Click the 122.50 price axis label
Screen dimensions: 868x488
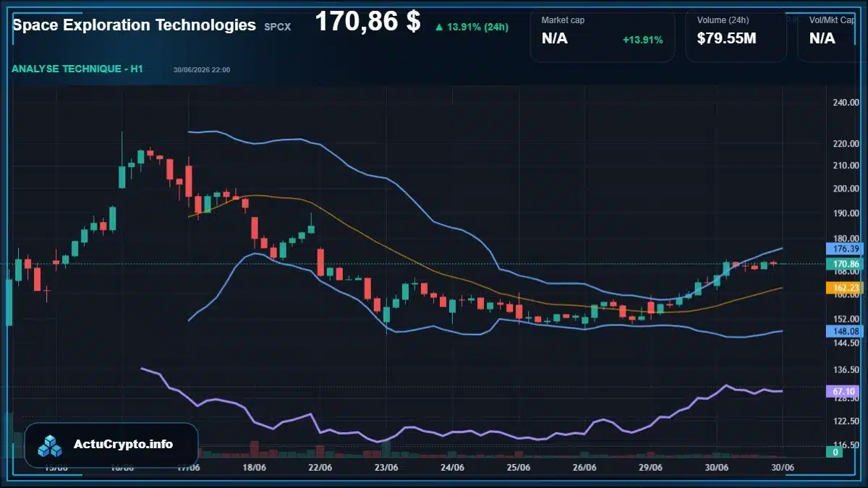pos(845,421)
